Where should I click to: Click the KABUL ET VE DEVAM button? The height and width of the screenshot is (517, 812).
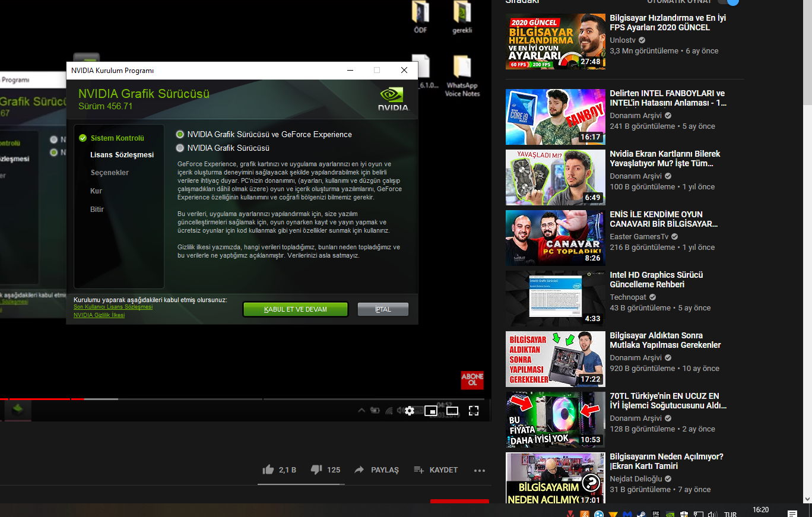coord(295,309)
